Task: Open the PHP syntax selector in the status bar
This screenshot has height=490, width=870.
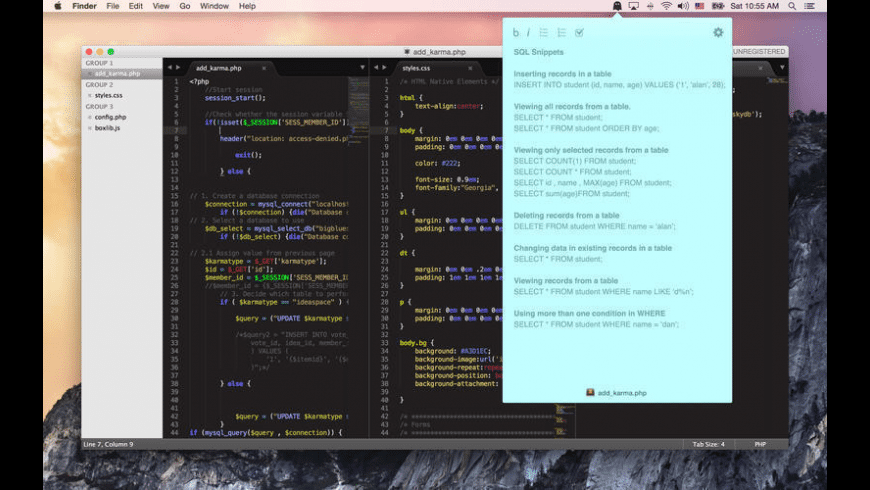Action: pos(760,444)
